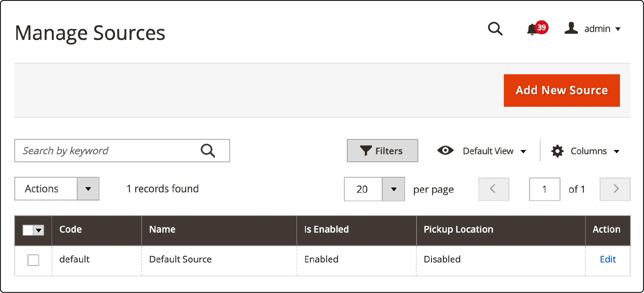Sort by the Name column header

pos(162,229)
